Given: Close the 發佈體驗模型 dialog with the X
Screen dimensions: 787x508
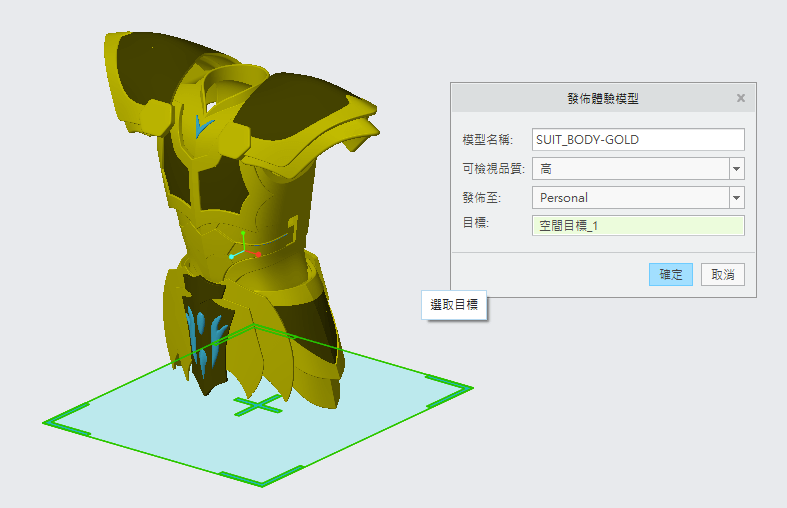Looking at the screenshot, I should pyautogui.click(x=741, y=98).
